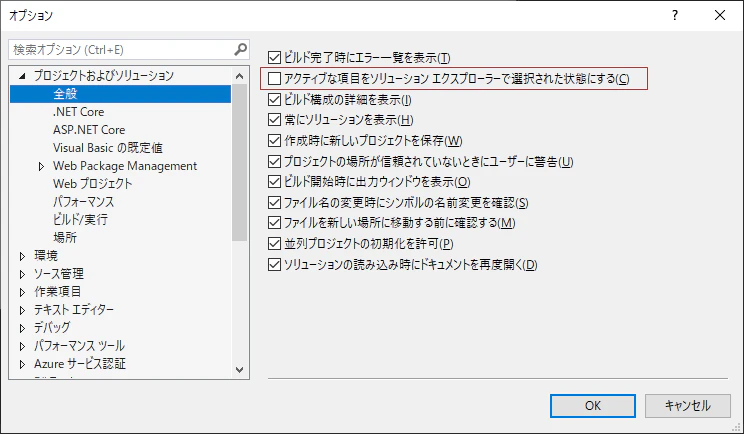Viewport: 744px width, 434px height.
Task: Open Visual Basic の既定値 page
Action: pyautogui.click(x=106, y=148)
